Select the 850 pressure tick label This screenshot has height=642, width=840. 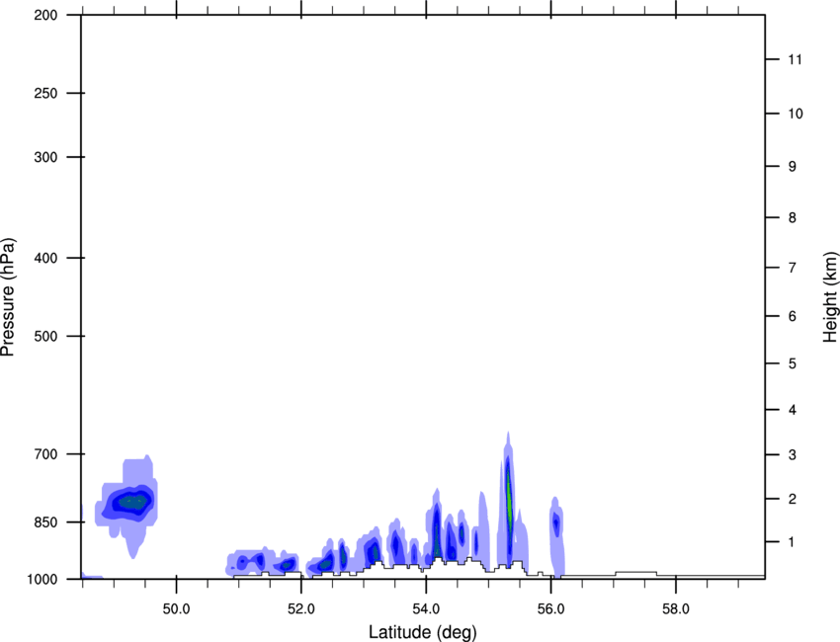[x=45, y=522]
